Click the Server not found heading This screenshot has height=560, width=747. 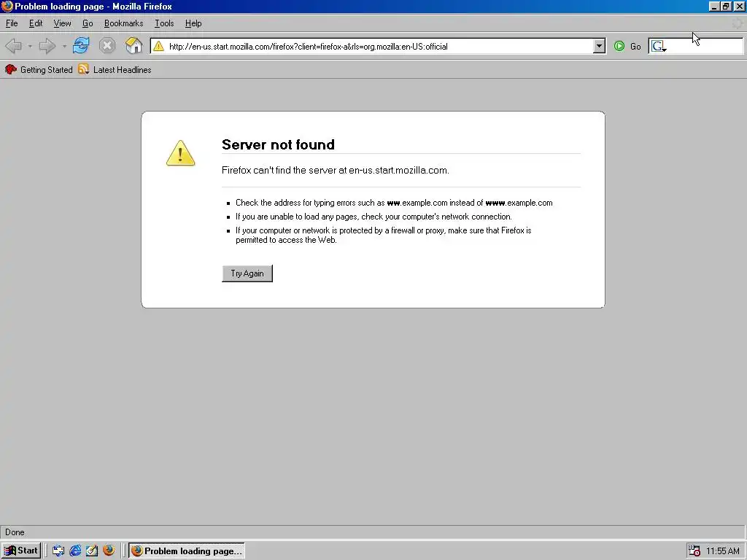[278, 144]
